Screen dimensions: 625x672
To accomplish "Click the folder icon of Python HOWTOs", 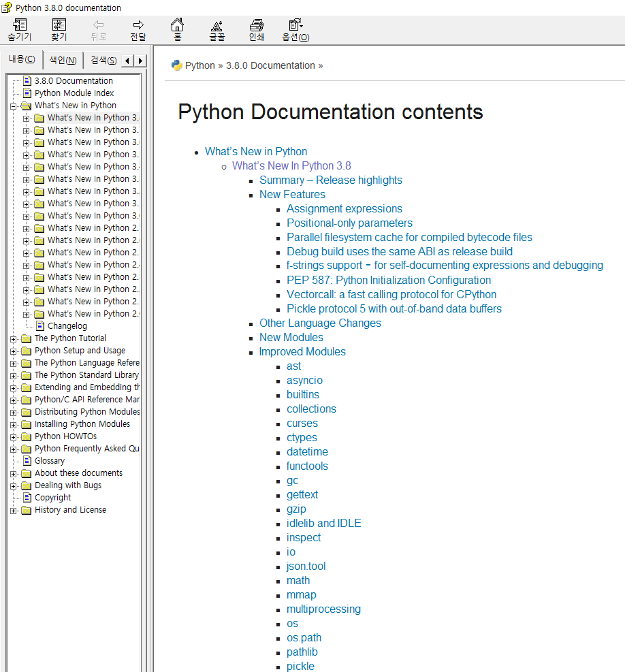I will 27,437.
